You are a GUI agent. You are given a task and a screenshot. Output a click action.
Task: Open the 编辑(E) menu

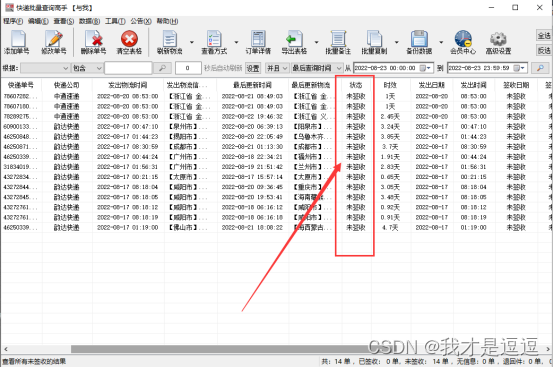[38, 22]
